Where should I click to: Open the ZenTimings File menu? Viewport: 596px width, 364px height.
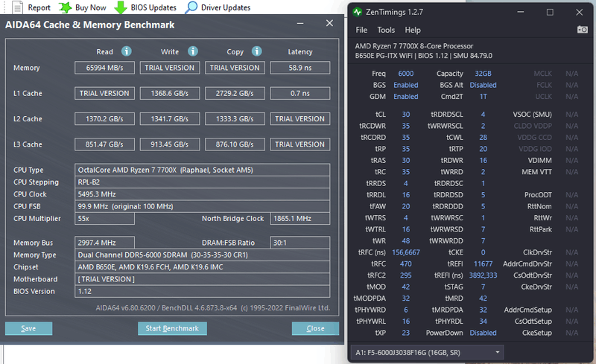click(x=361, y=30)
